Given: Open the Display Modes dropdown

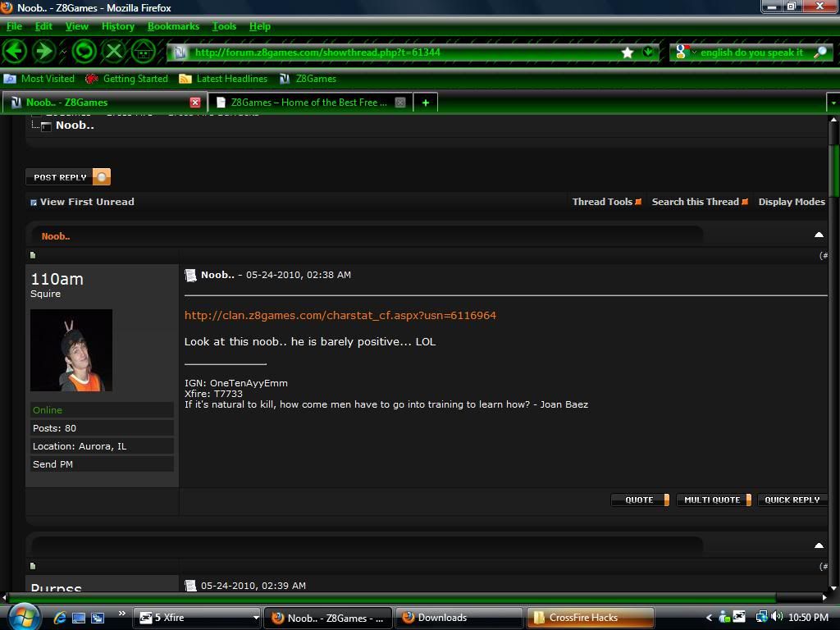Looking at the screenshot, I should coord(791,202).
